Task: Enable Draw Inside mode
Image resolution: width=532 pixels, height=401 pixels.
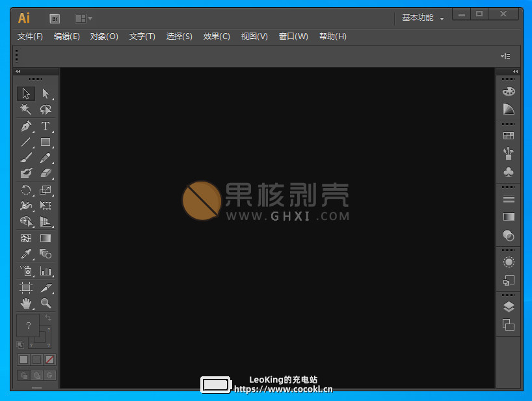Action: 49,376
